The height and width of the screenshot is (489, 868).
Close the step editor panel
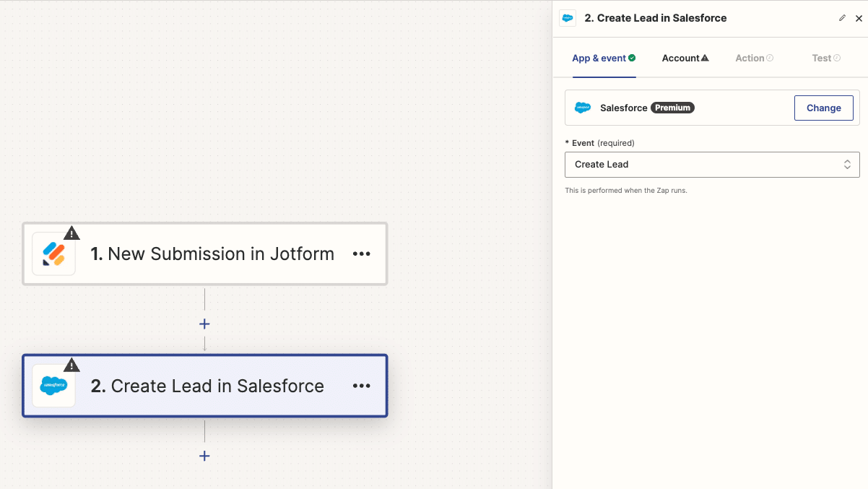(859, 19)
